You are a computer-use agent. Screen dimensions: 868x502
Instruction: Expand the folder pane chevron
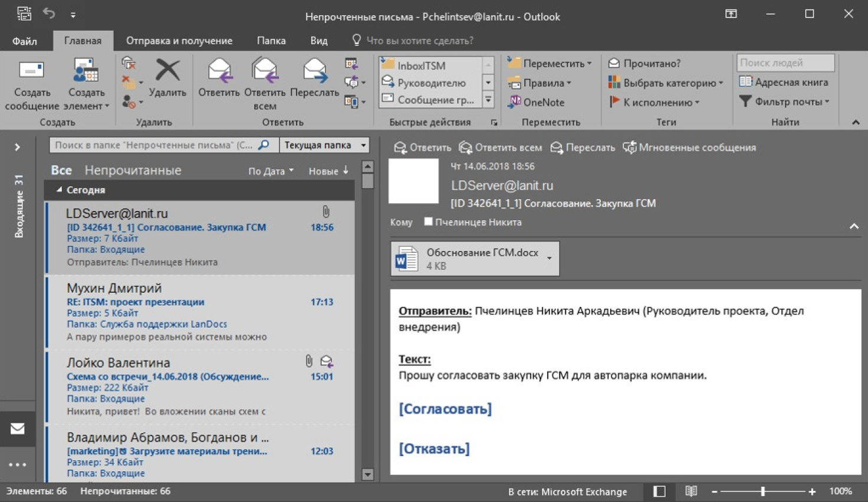[17, 147]
